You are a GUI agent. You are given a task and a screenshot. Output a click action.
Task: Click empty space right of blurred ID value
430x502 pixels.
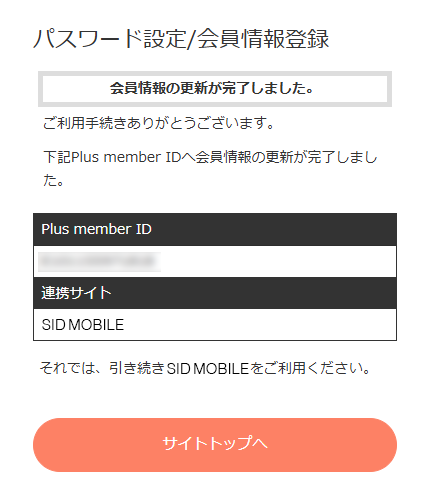278,262
